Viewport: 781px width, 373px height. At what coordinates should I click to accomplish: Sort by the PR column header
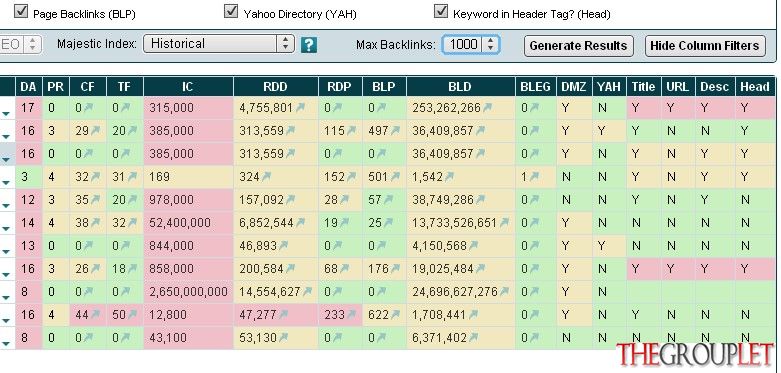[56, 87]
